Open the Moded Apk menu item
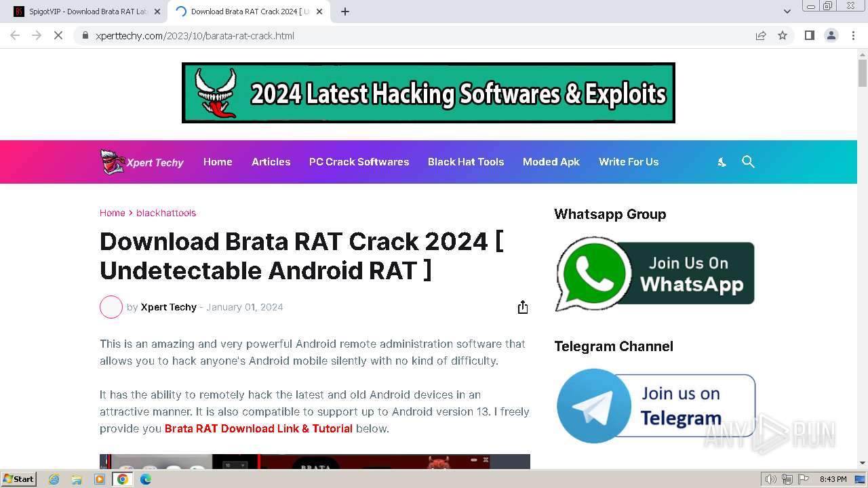Viewport: 868px width, 488px height. 551,162
